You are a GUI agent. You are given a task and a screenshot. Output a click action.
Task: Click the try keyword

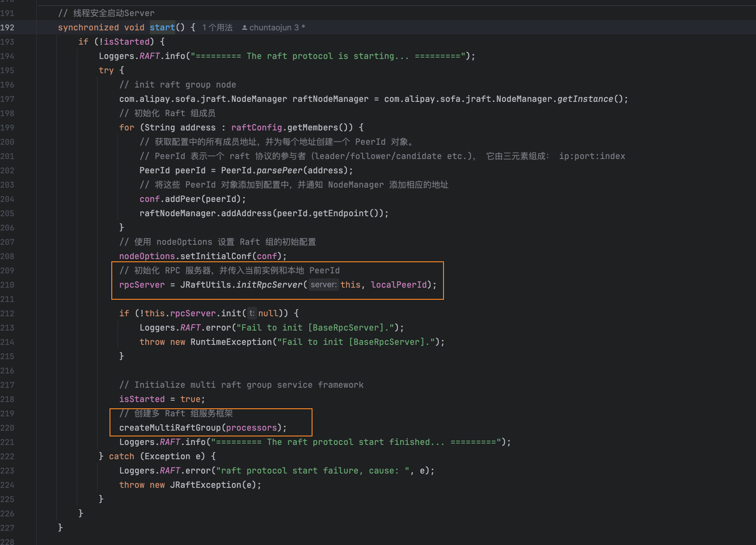pyautogui.click(x=106, y=71)
